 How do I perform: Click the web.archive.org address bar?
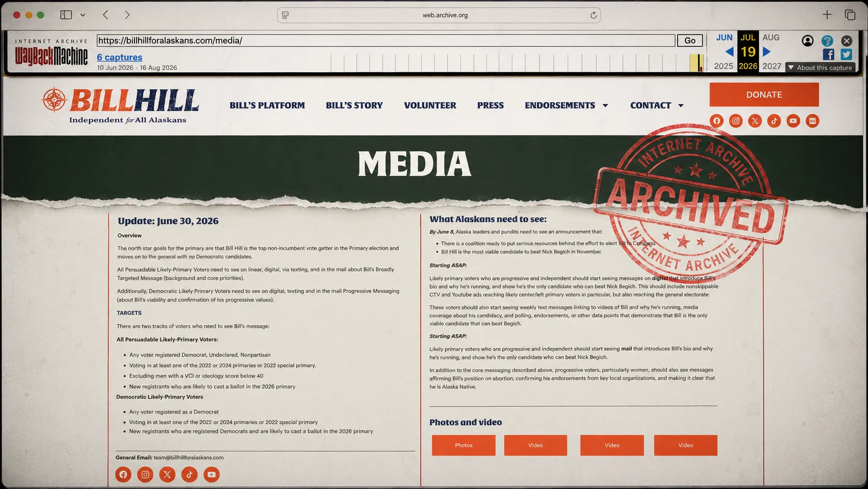click(439, 15)
